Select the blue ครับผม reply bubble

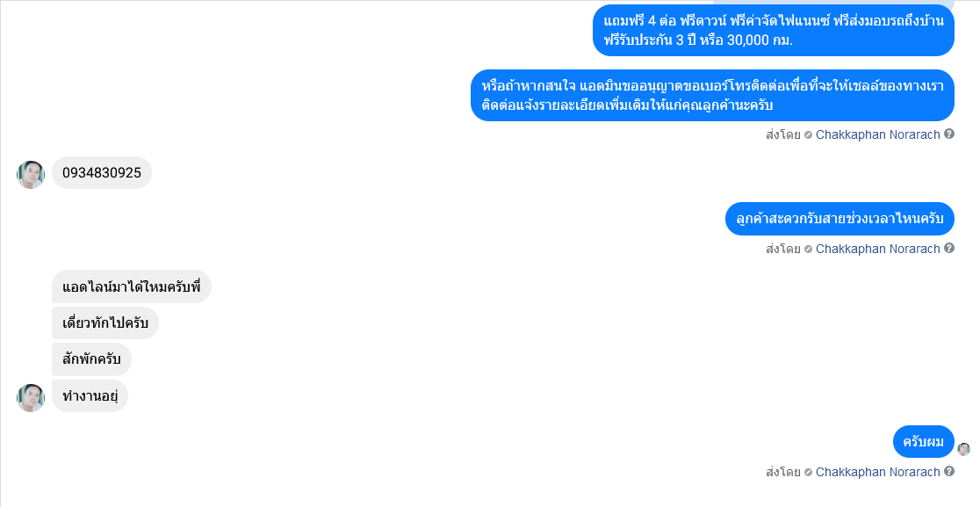point(924,442)
